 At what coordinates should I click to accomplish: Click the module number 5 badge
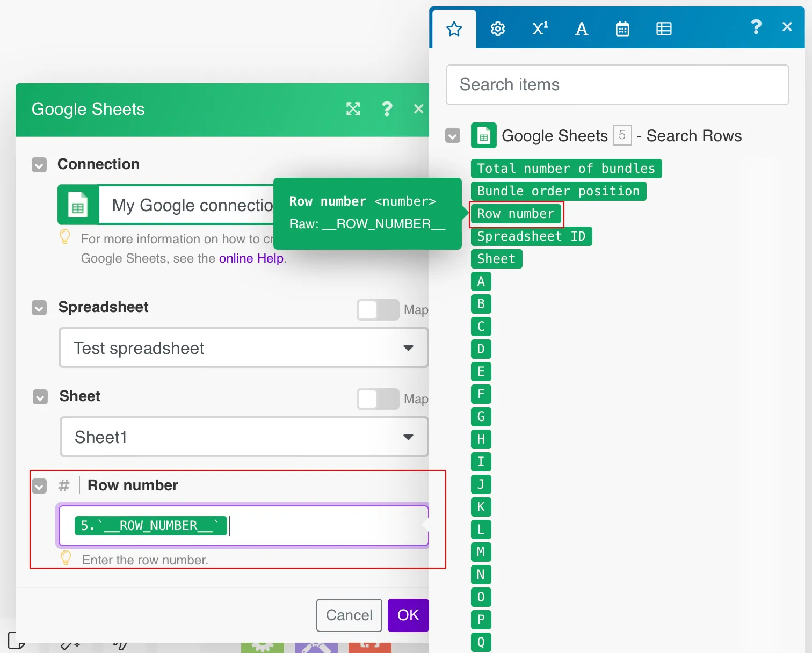click(622, 135)
